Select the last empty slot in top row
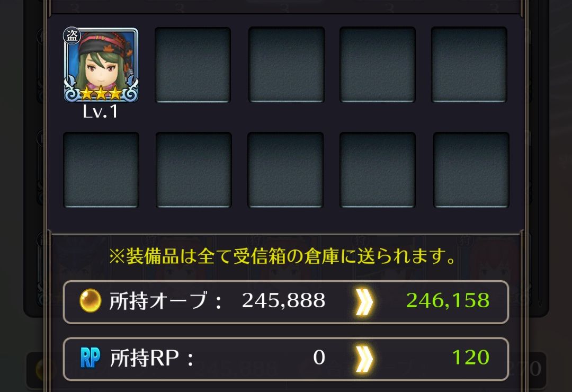Viewport: 572px width, 392px height. [x=469, y=65]
